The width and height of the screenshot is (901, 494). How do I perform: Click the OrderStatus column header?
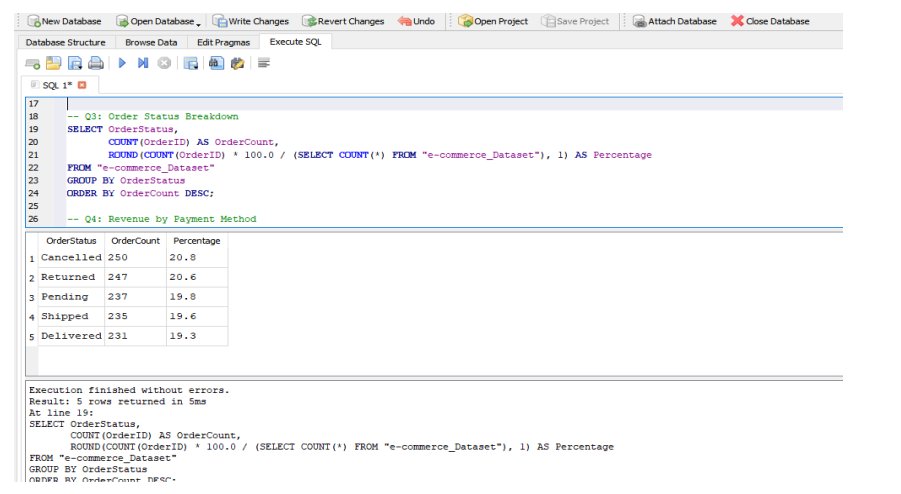(x=71, y=241)
